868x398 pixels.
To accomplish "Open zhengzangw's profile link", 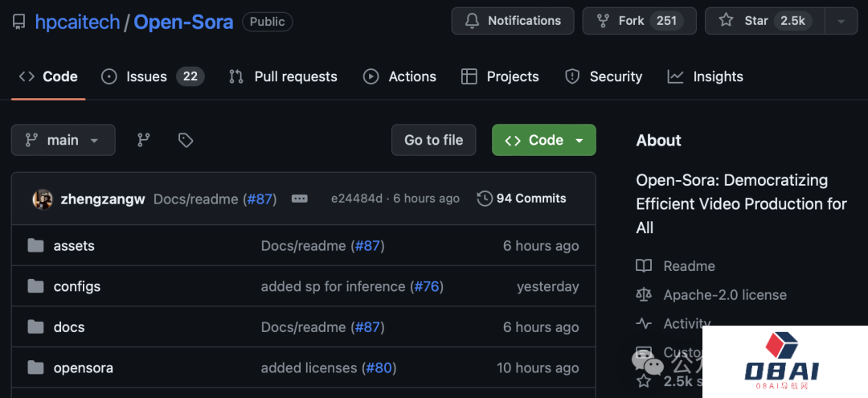I will coord(102,199).
